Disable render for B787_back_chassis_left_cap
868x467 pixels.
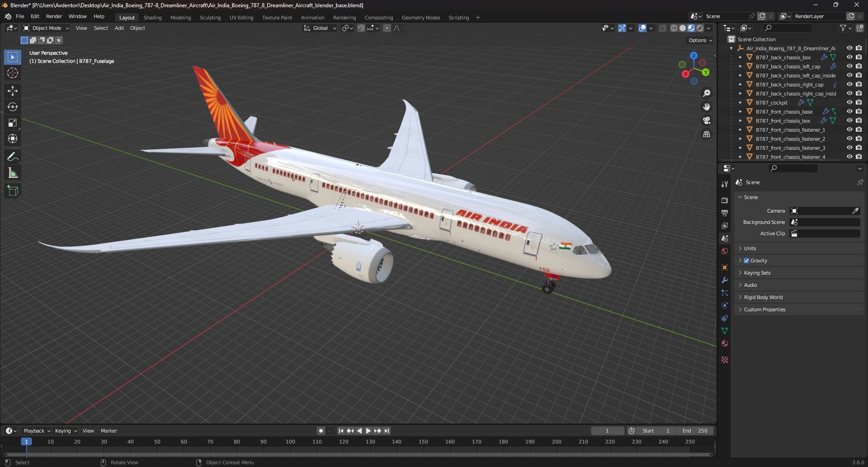click(x=859, y=67)
